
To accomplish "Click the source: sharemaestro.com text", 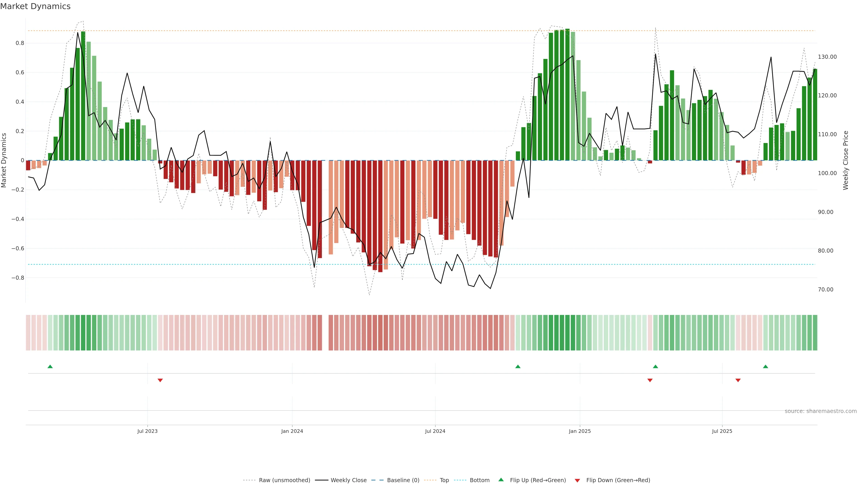I will click(821, 411).
